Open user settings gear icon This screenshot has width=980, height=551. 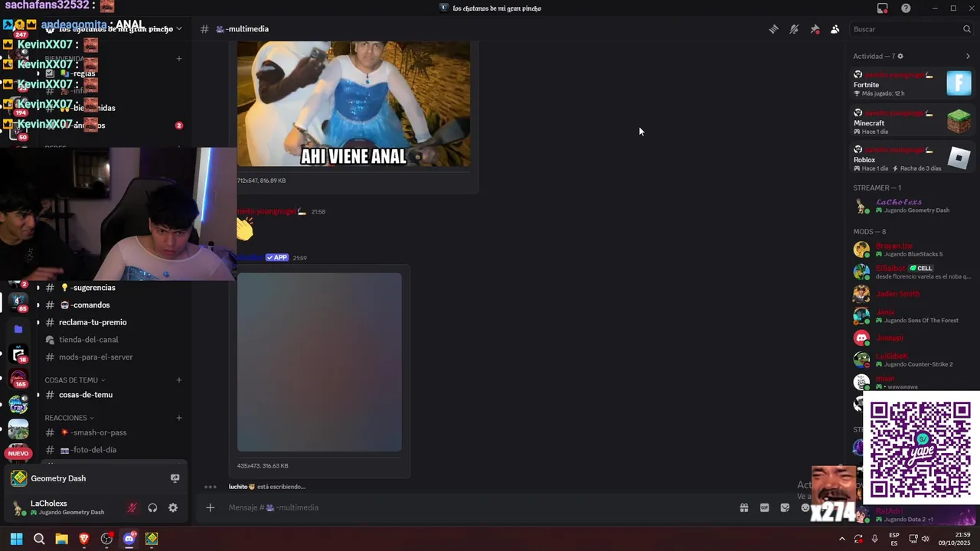(173, 507)
